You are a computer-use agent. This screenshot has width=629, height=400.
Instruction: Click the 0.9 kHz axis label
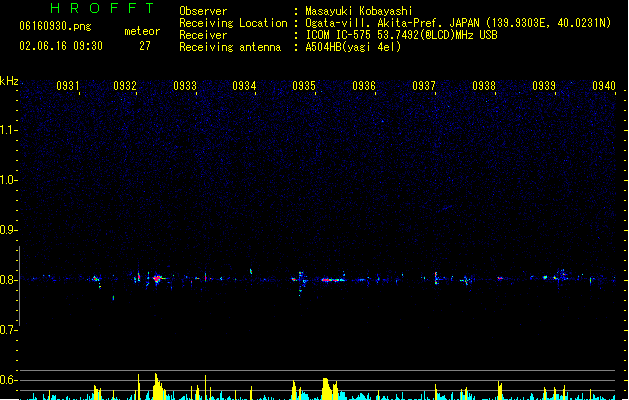[x=8, y=230]
